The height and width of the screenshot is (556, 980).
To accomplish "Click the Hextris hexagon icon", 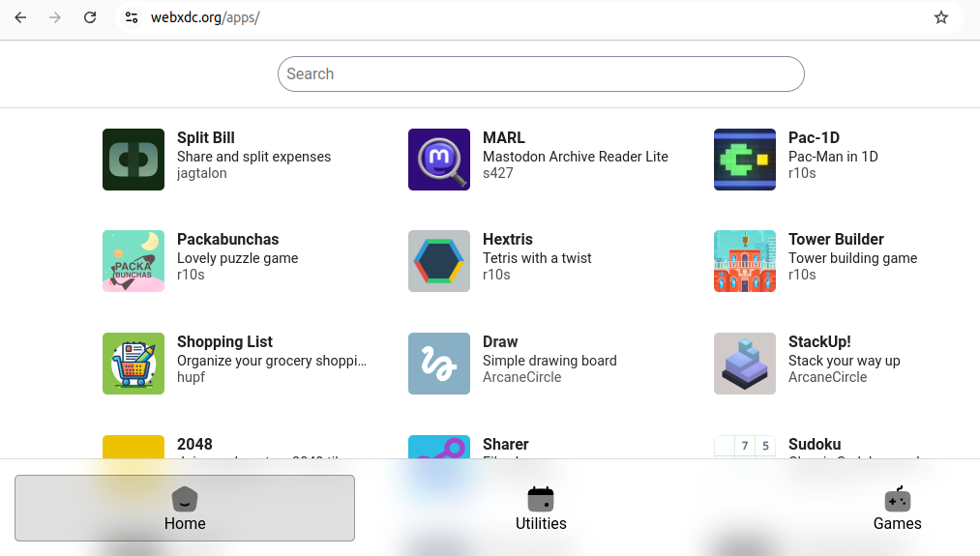I will pyautogui.click(x=439, y=261).
